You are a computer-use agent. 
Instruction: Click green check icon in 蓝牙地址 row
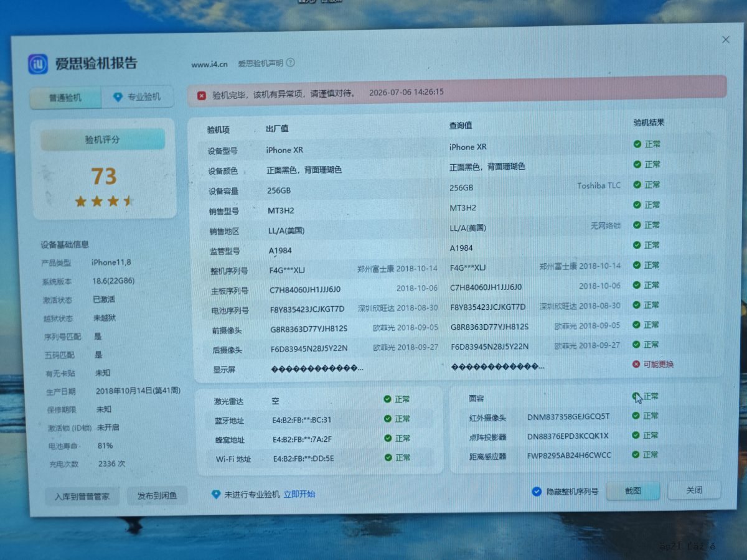(387, 419)
